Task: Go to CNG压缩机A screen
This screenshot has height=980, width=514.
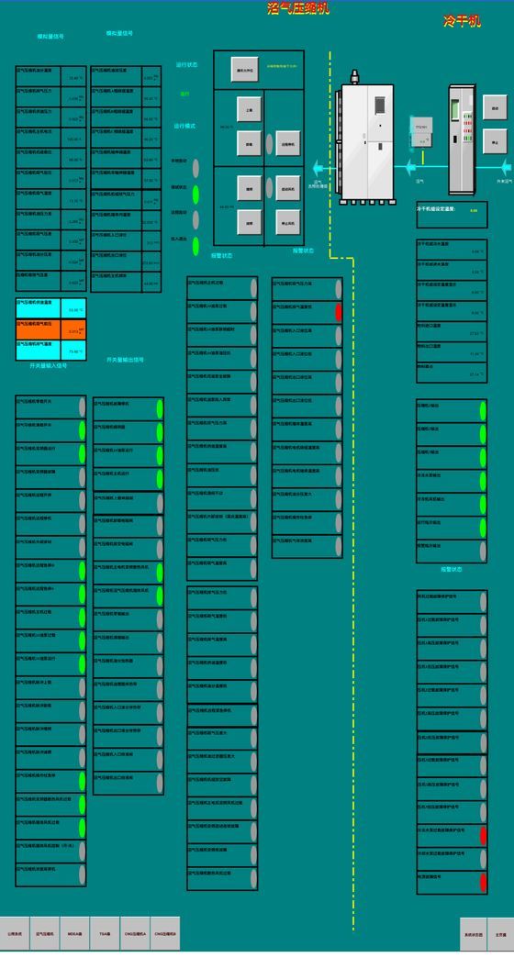Action: click(x=135, y=934)
